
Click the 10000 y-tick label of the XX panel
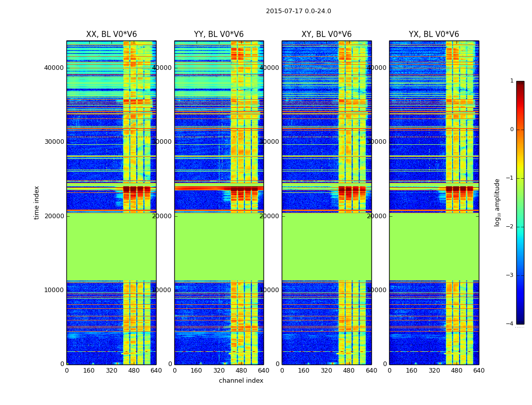pos(54,290)
